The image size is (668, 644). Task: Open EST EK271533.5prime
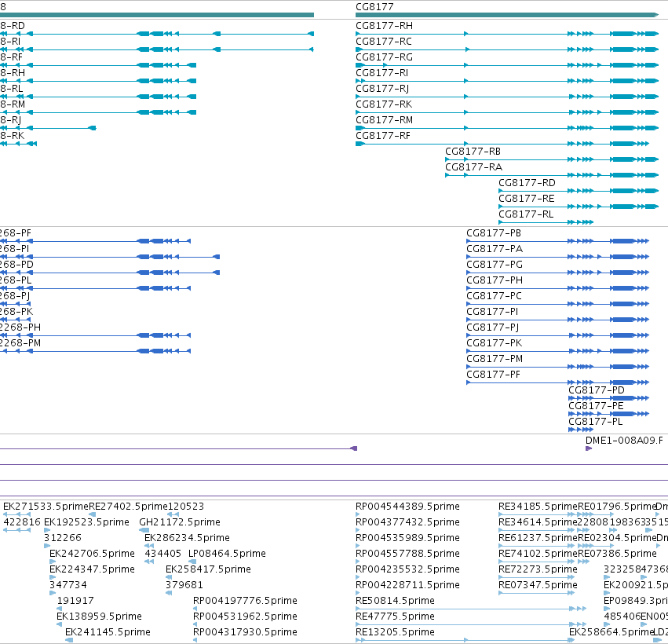46,507
